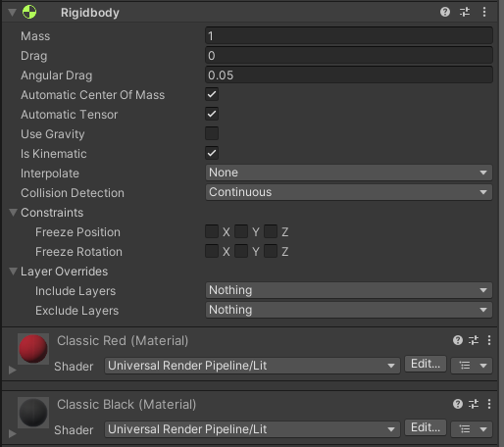The image size is (504, 447).
Task: Open Classic Red material presets icon
Action: (474, 340)
